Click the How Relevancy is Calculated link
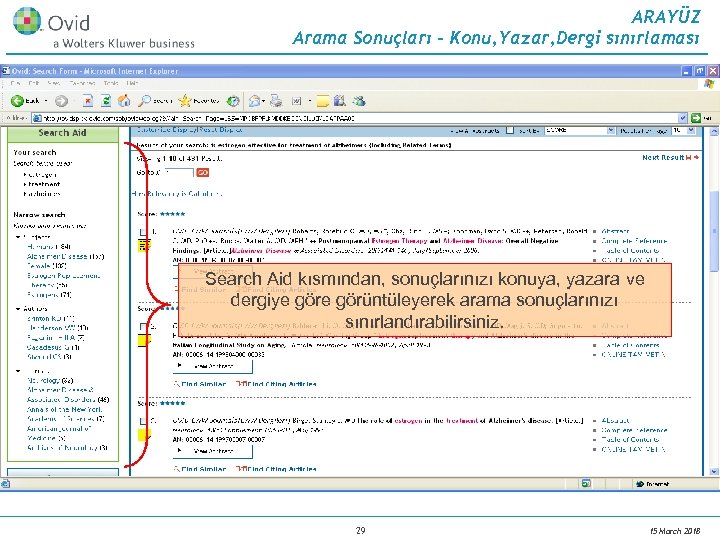This screenshot has height=540, width=720. coord(177,194)
